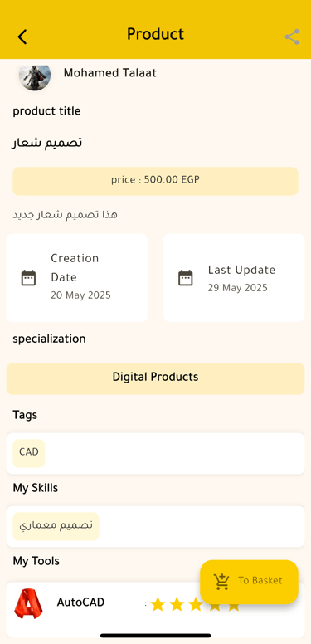Tap the Creation Date card
The width and height of the screenshot is (311, 644).
click(77, 278)
